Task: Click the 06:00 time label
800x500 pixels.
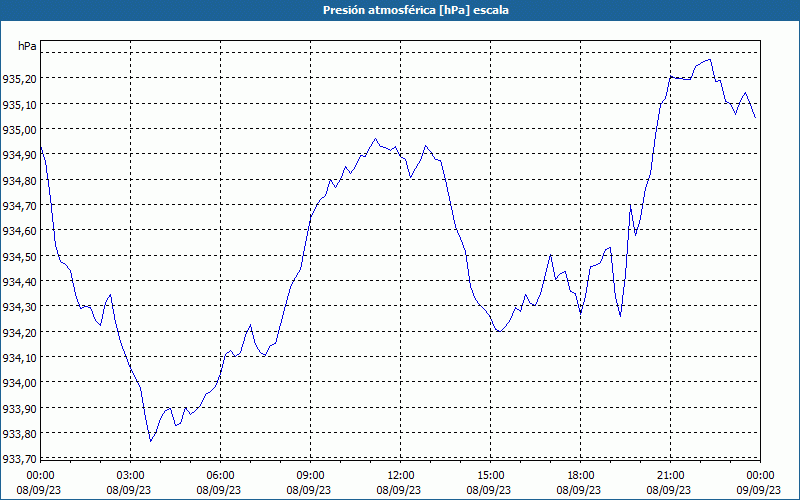Action: click(x=220, y=476)
